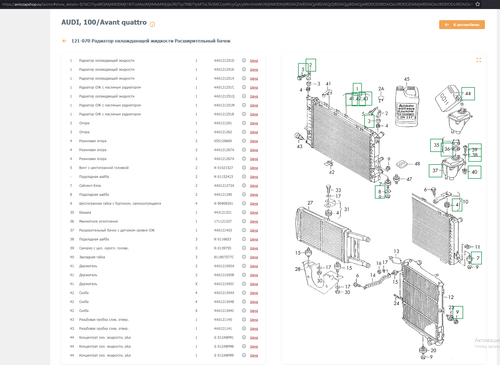The image size is (500, 365).
Task: Select 'Манжетное уплотнение' part name
Action: click(x=98, y=221)
